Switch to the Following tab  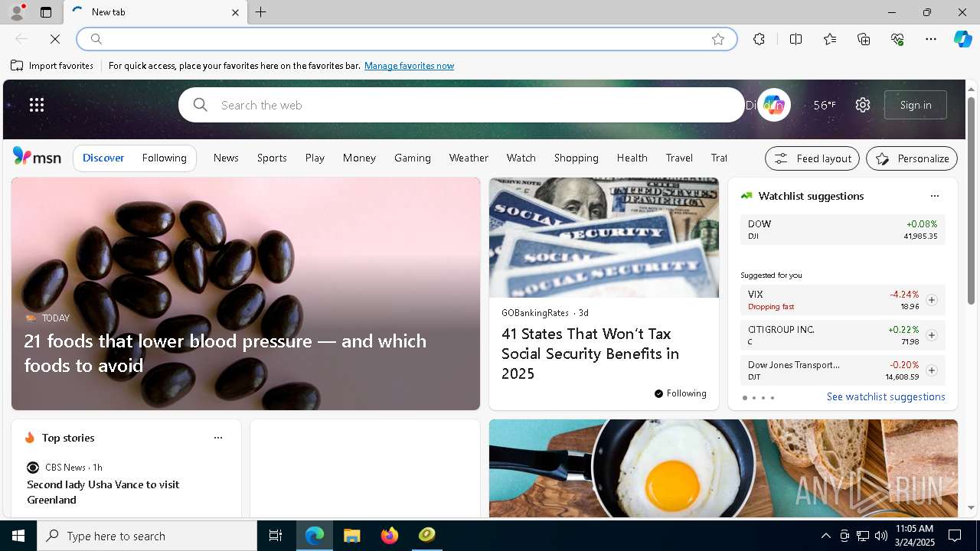pos(164,158)
